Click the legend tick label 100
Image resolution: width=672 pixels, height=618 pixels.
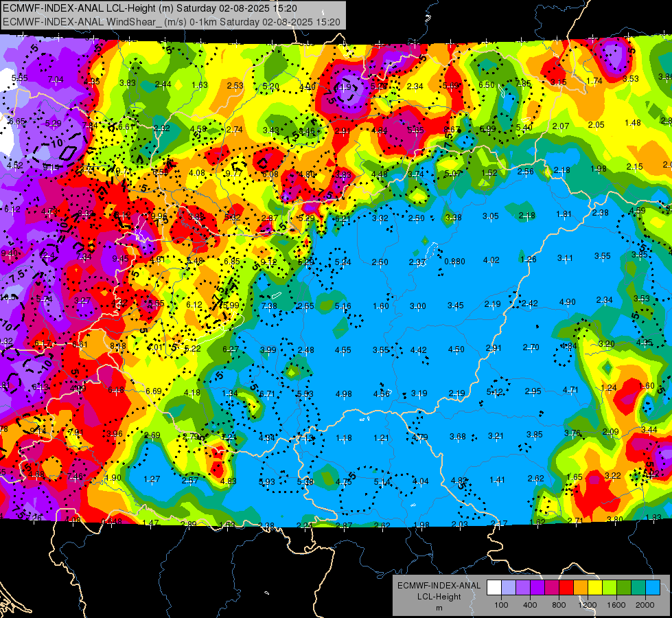pos(501,605)
